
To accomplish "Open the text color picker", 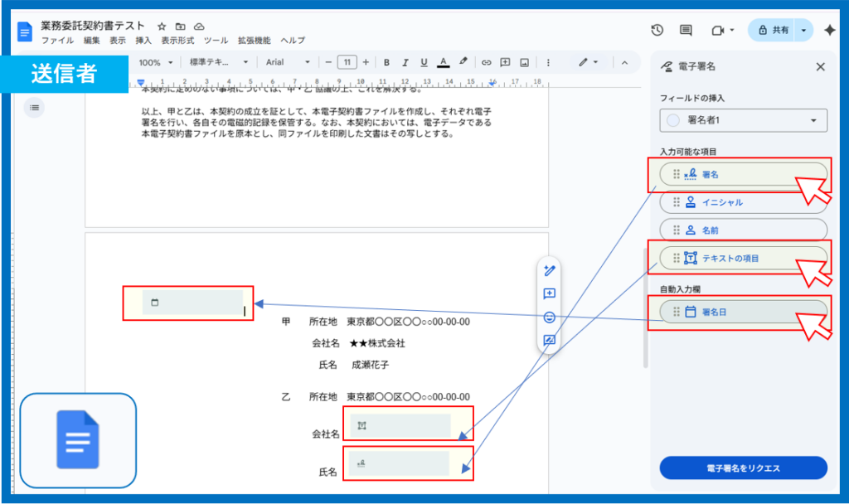I will 444,62.
